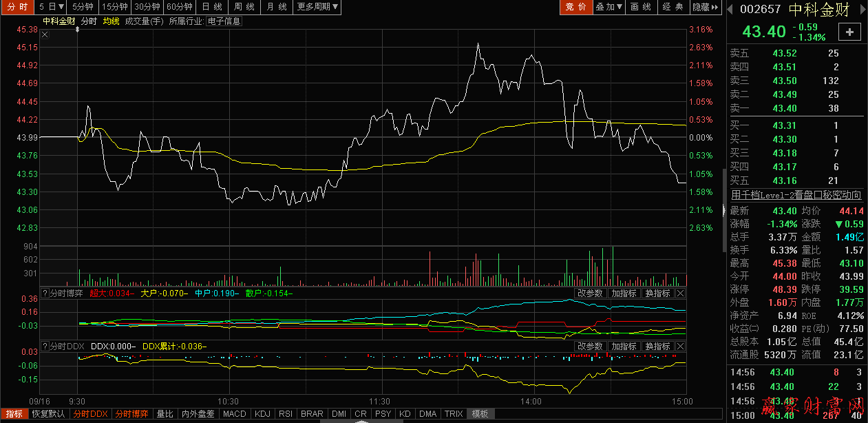Open the 叠加 overlay dropdown
868x423 pixels.
coord(609,7)
